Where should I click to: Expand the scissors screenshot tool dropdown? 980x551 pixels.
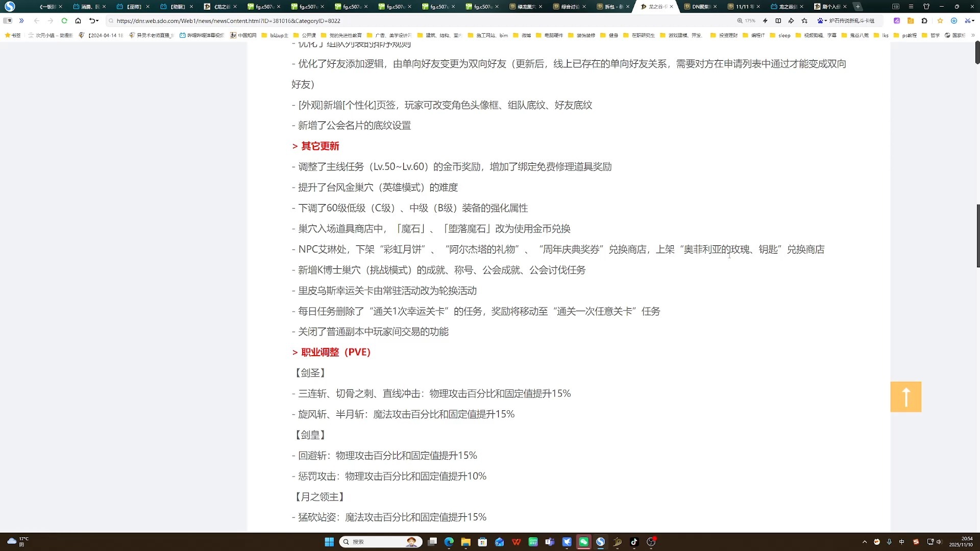(x=973, y=21)
